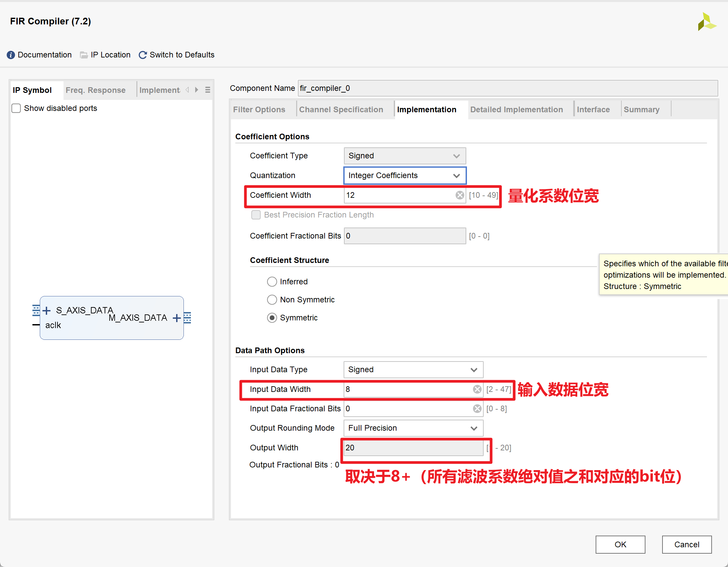Toggle Best Precision Fraction Length checkbox
The image size is (728, 567).
point(256,215)
